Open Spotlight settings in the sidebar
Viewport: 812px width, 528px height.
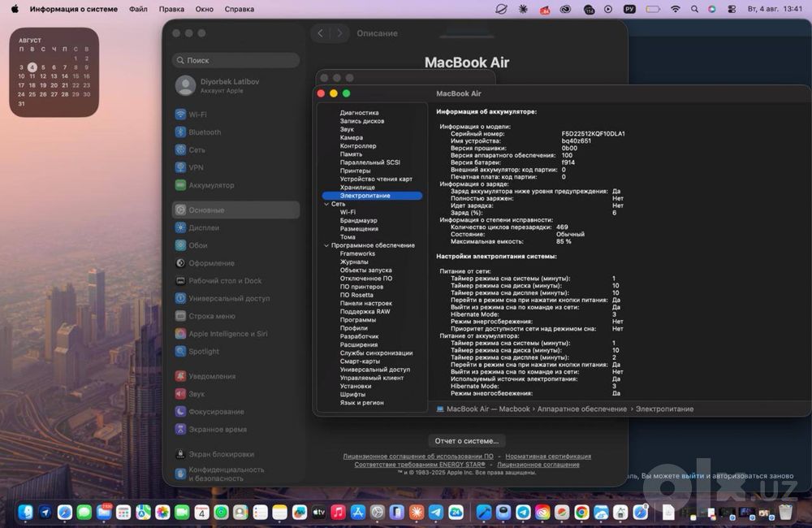click(197, 351)
